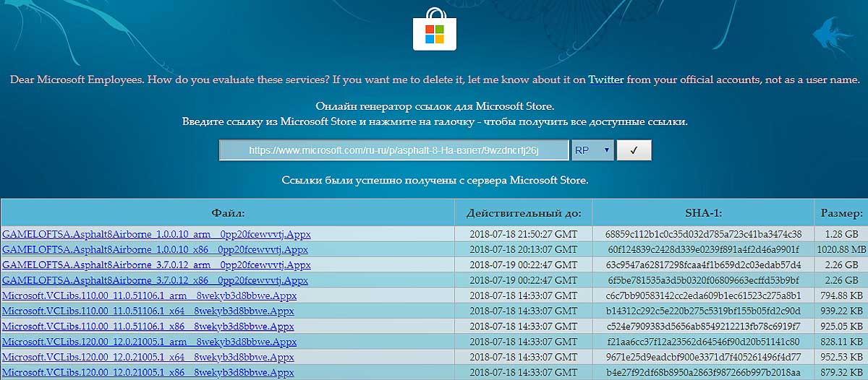The height and width of the screenshot is (380, 868).
Task: Download Asphalt8Airborne 1.0.0.10 arm Appx
Action: click(156, 234)
